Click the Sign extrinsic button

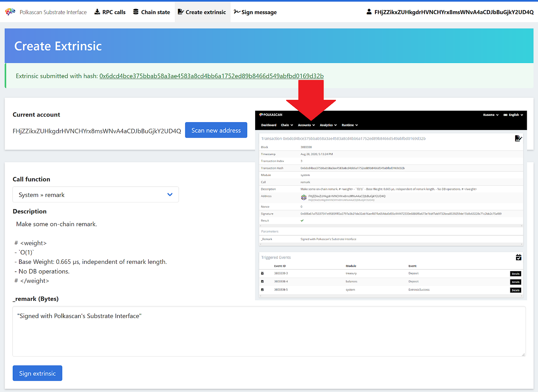point(37,373)
